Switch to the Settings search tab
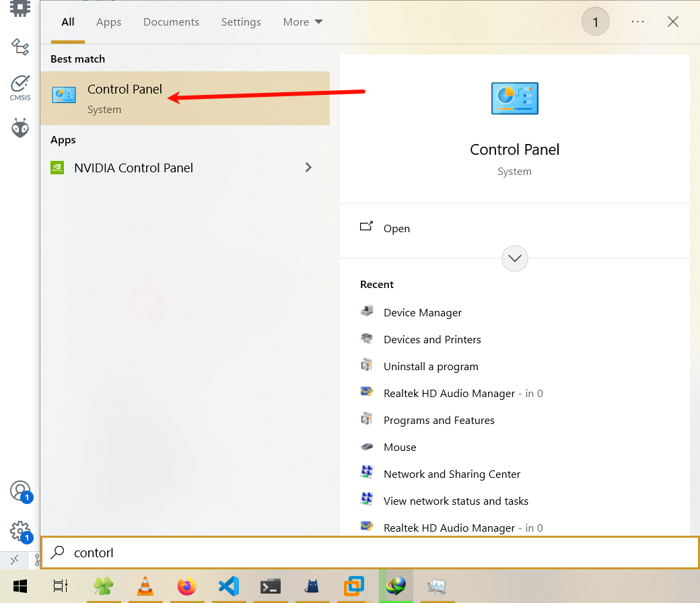The height and width of the screenshot is (603, 700). (x=241, y=22)
